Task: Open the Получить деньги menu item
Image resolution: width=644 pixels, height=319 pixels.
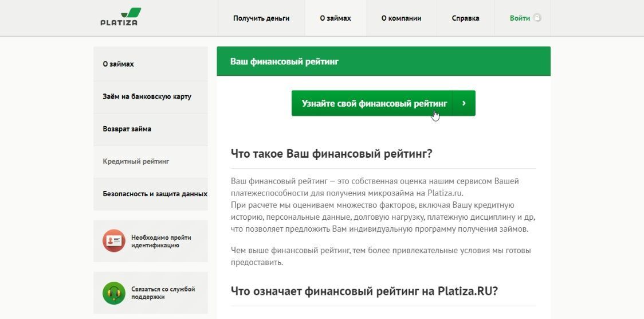Action: click(261, 18)
